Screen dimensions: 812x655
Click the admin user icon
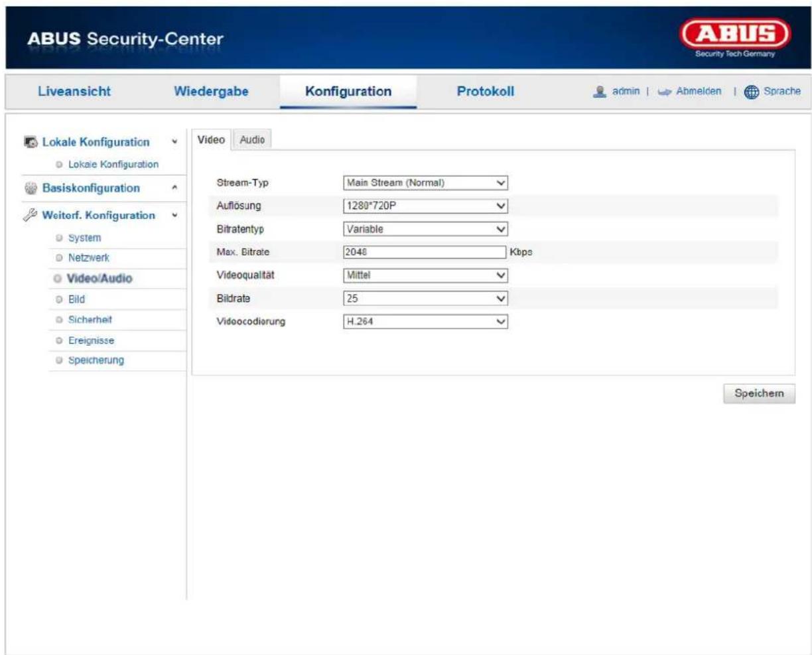click(x=599, y=92)
